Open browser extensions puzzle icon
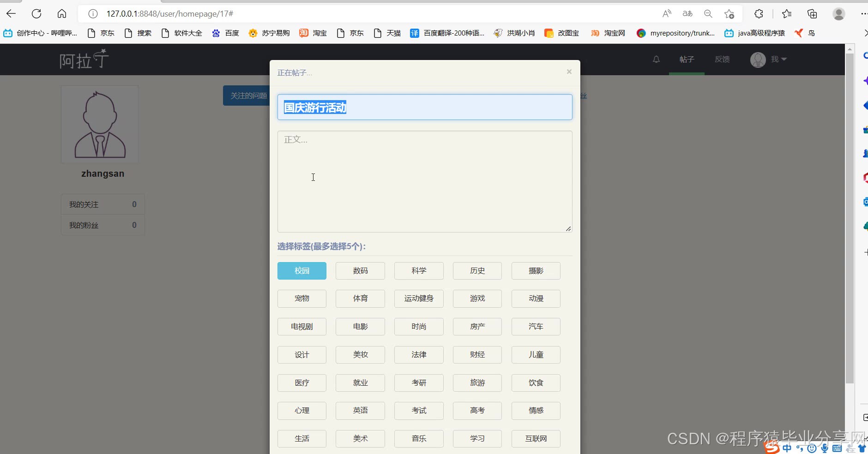The width and height of the screenshot is (868, 454). pyautogui.click(x=759, y=14)
